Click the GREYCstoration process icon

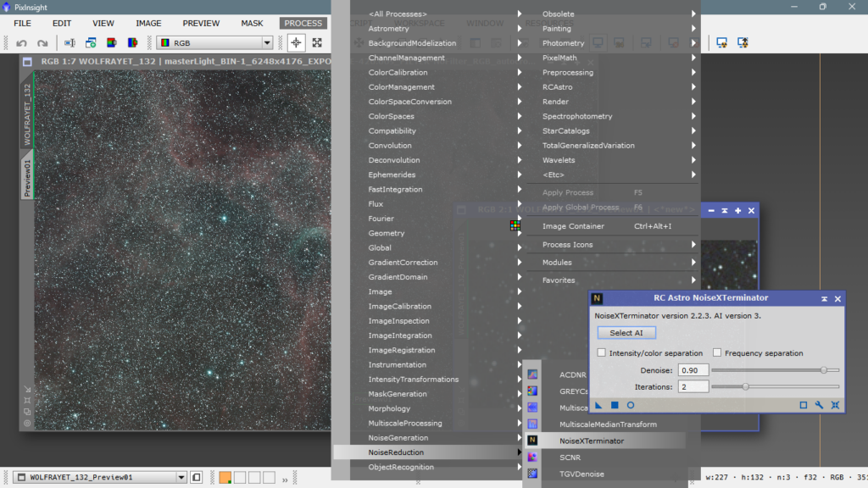[x=532, y=391]
